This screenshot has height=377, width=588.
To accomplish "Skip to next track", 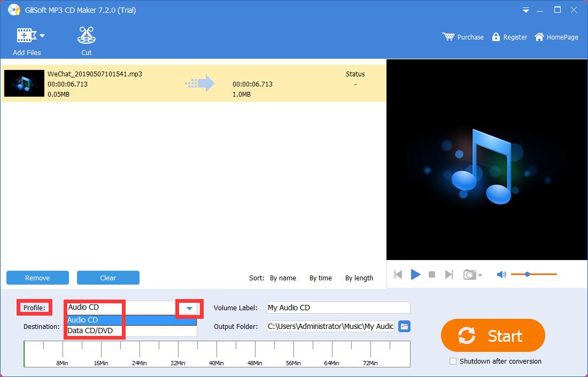I will (x=449, y=274).
